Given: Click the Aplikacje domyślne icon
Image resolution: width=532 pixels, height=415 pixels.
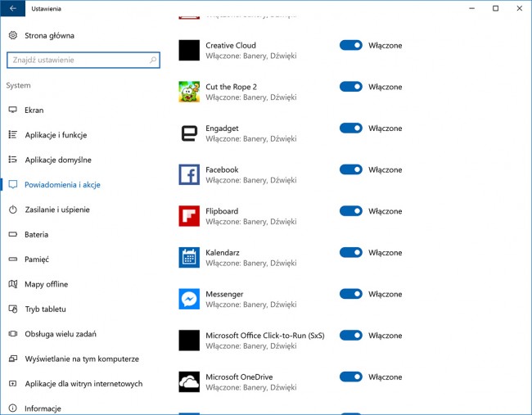Looking at the screenshot, I should (13, 160).
